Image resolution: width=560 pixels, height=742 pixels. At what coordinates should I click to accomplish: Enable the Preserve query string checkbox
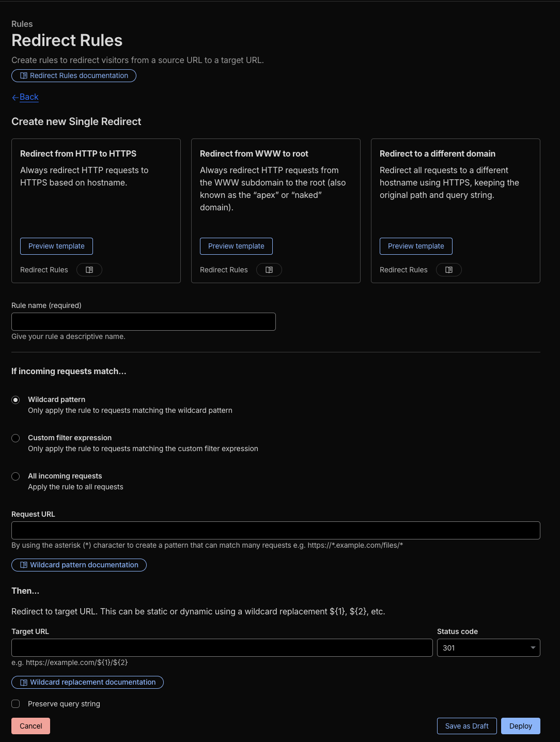pos(15,704)
